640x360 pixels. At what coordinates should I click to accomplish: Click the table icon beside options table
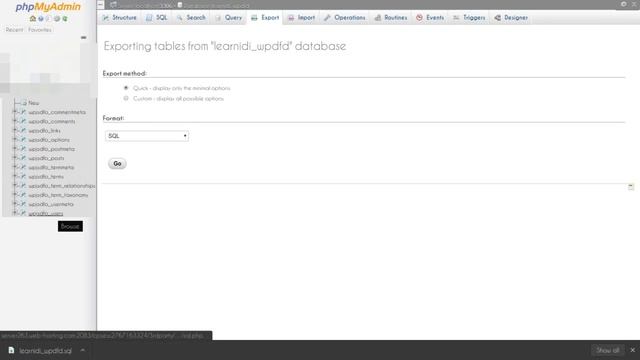pos(23,140)
